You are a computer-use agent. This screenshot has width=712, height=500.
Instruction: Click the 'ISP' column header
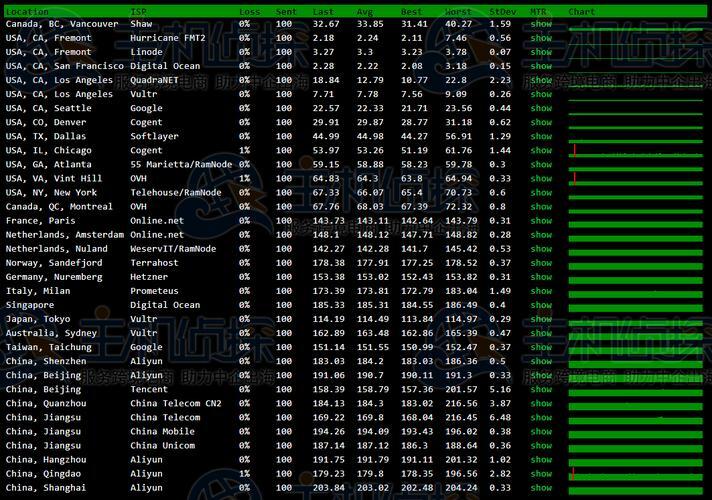point(138,12)
